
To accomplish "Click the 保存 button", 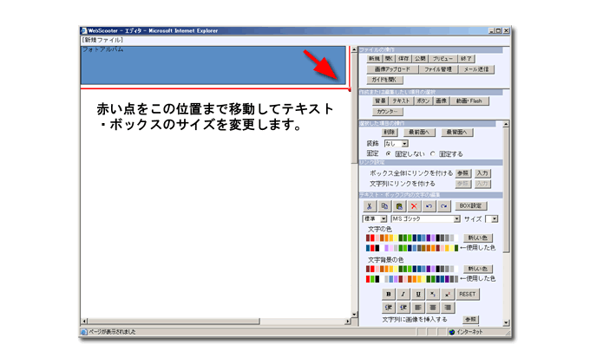I will (403, 59).
